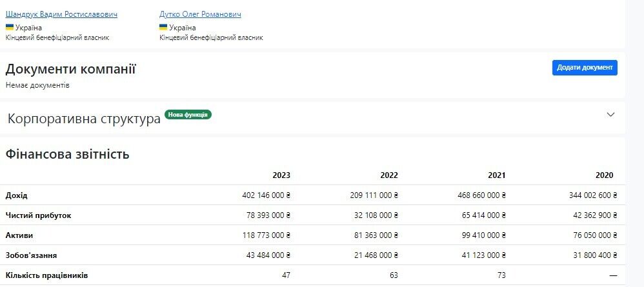Viewport: 644px width, 287px height.
Task: Click the Активи row label
Action: pyautogui.click(x=19, y=235)
